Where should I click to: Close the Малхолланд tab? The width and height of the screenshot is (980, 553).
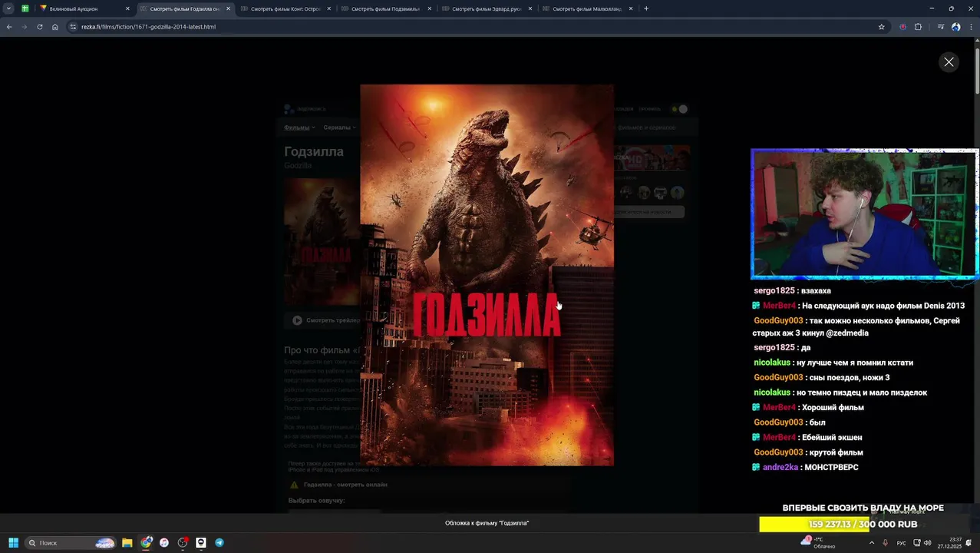click(631, 8)
